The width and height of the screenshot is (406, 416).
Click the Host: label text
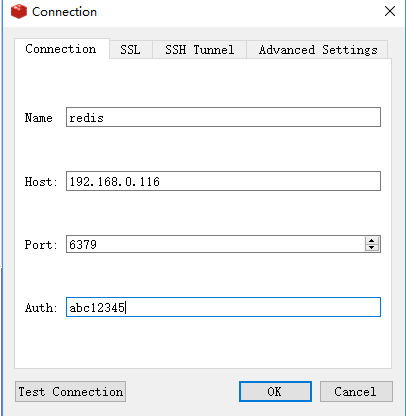coord(41,182)
